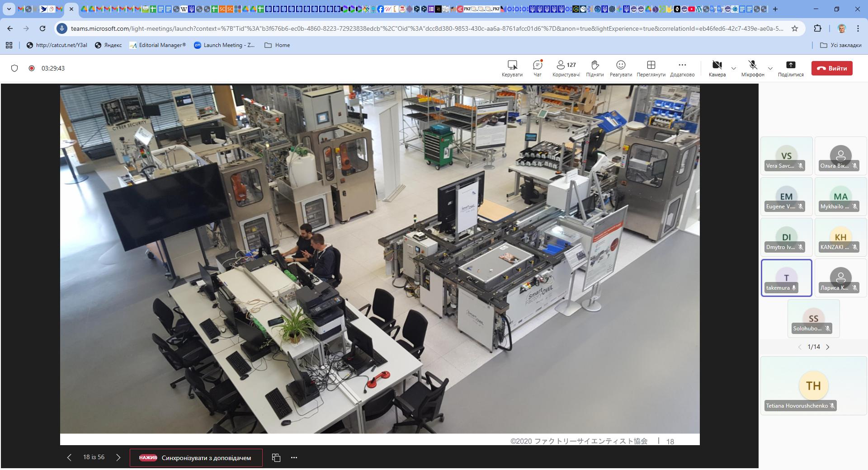Click the Керувати control icon
Image resolution: width=868 pixels, height=470 pixels.
(512, 68)
